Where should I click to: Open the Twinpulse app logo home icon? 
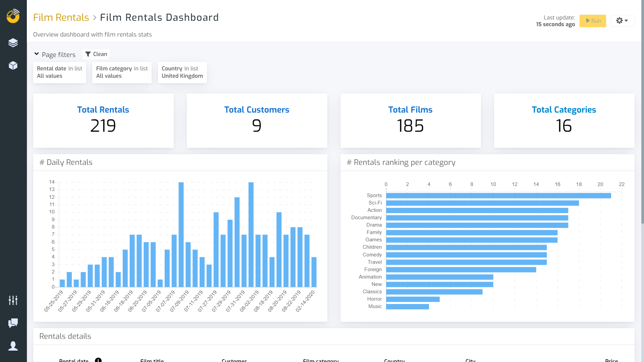coord(13,16)
